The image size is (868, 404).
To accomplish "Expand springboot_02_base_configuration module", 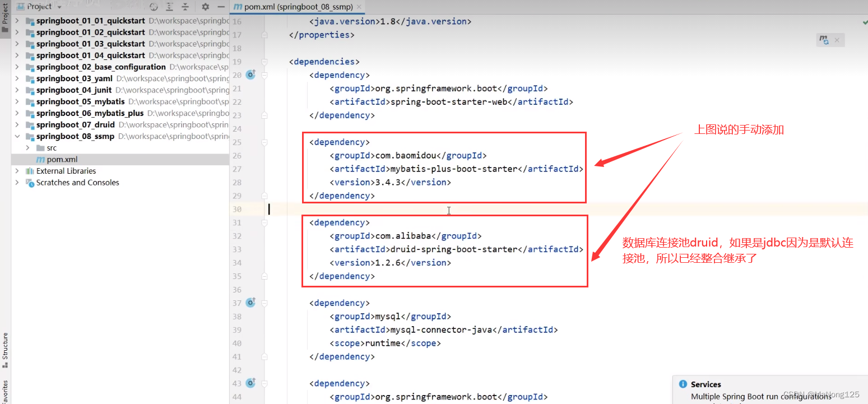I will 17,67.
